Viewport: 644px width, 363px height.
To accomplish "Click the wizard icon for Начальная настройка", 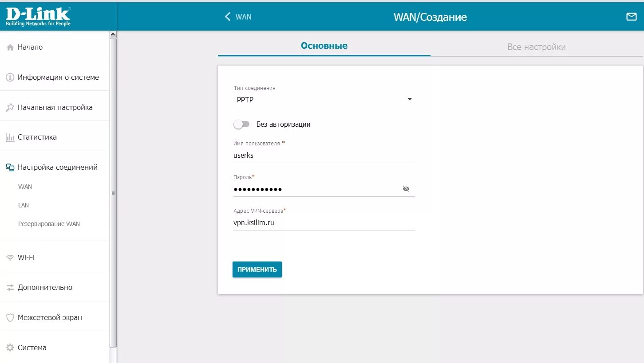I will click(10, 107).
